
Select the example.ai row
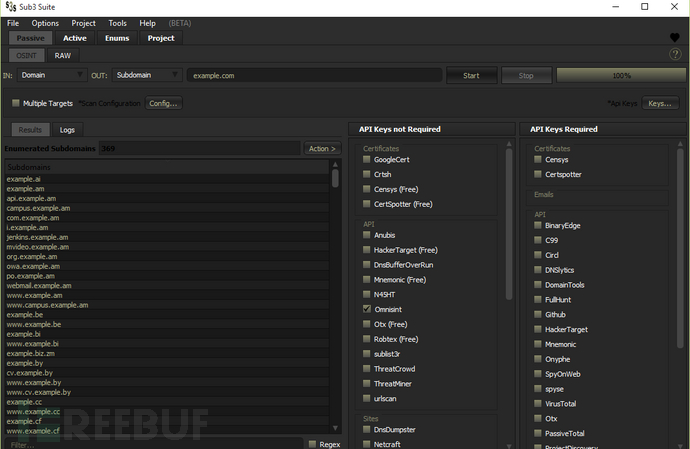167,179
